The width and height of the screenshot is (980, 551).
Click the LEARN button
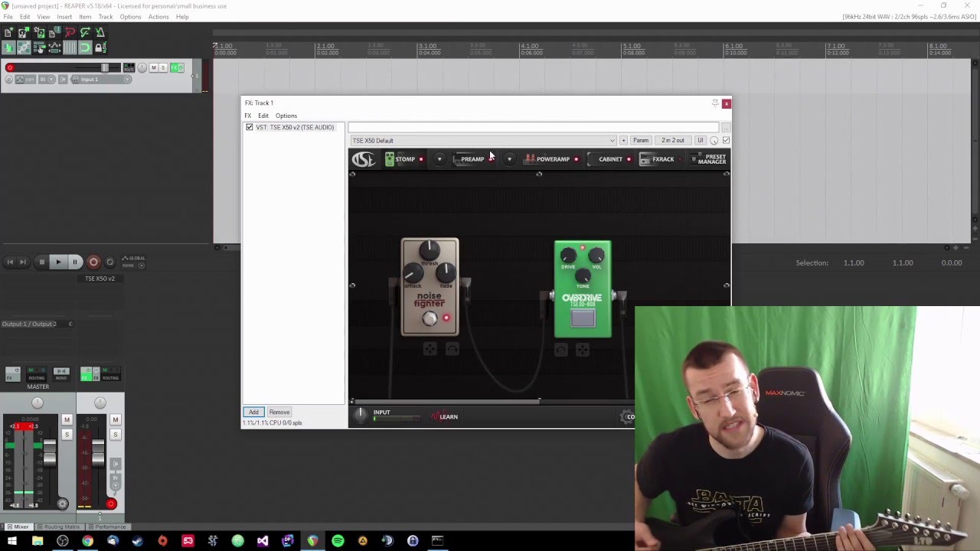pos(445,417)
